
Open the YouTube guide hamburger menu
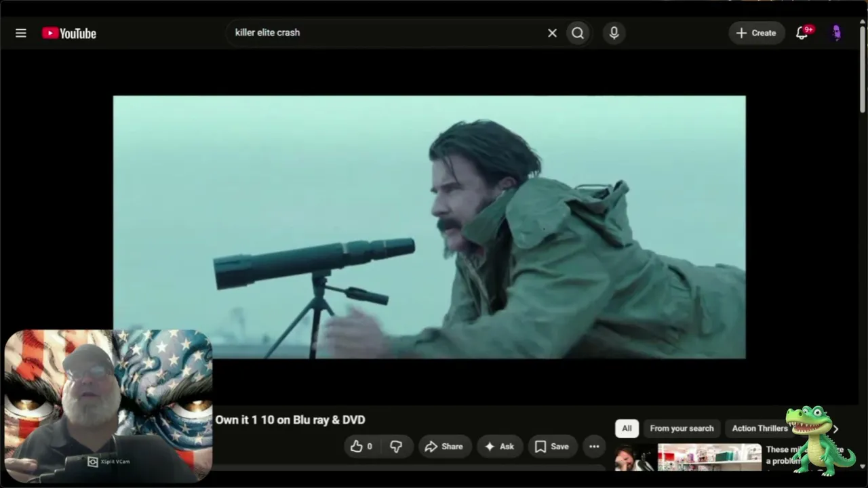(21, 33)
